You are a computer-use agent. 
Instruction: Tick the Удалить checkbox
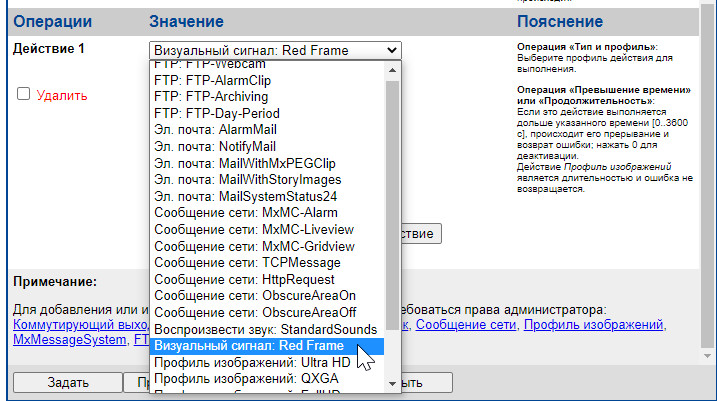coord(23,94)
